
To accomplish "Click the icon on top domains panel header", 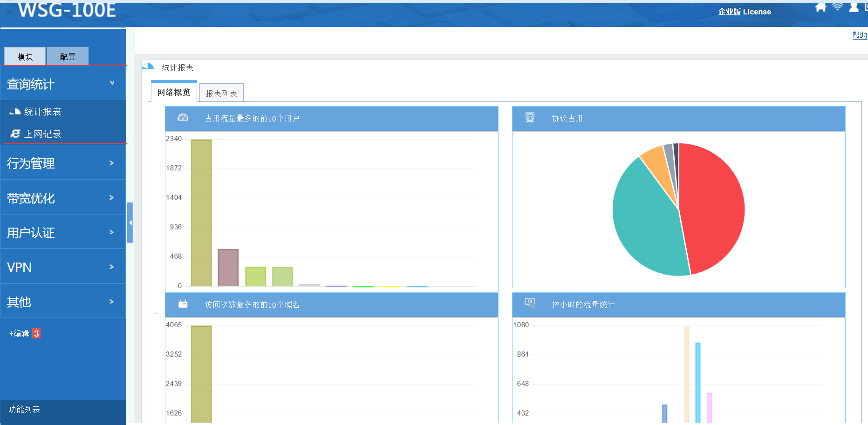I will pos(183,304).
